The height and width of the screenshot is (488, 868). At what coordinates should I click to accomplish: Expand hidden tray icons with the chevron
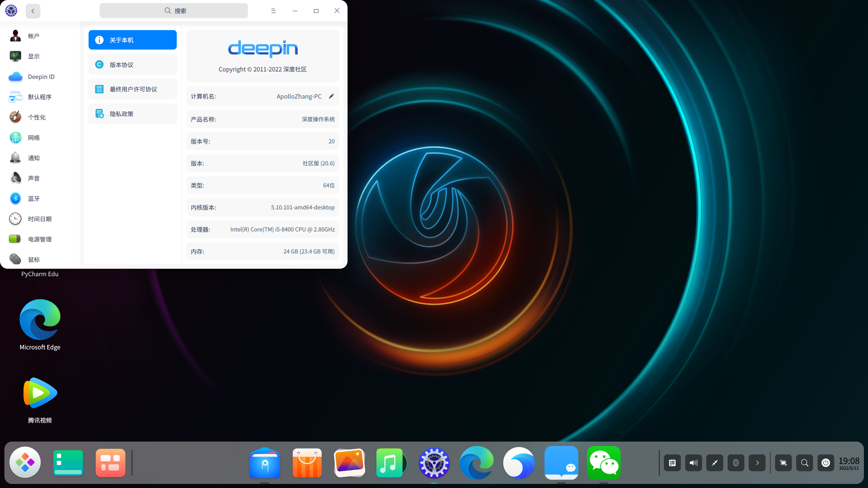coord(757,462)
